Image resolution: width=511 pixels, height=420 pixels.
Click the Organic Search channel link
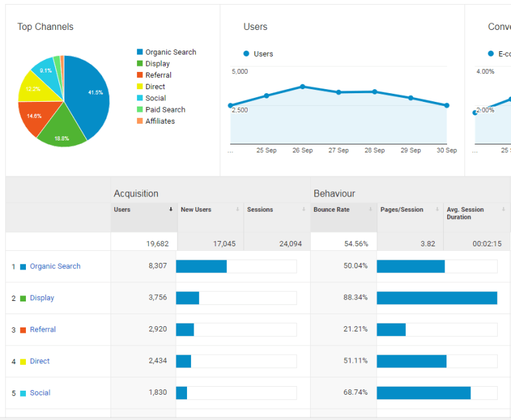(55, 266)
